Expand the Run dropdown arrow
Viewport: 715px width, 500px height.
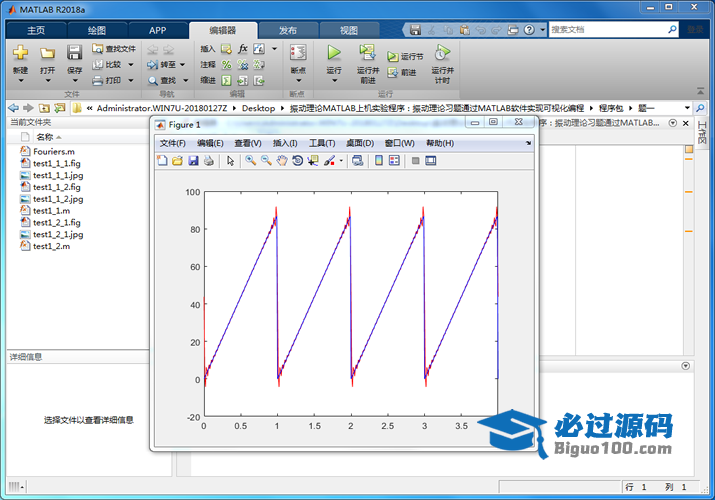click(x=334, y=81)
